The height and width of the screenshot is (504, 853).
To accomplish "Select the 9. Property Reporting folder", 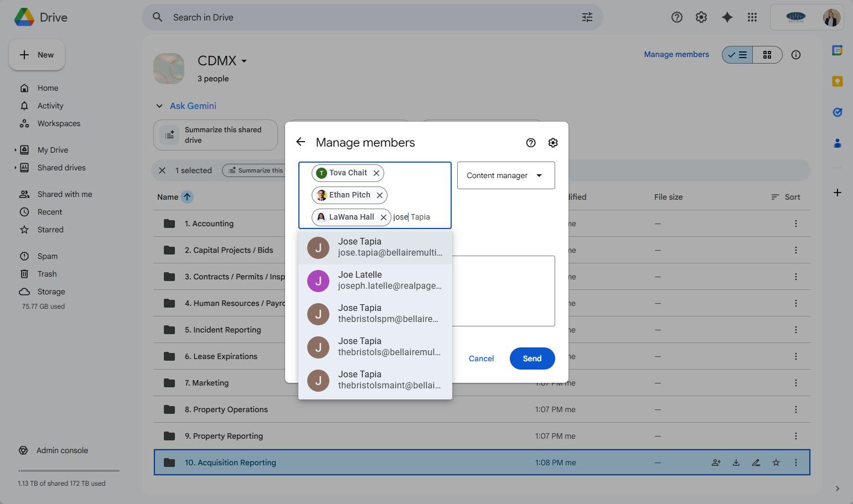I will tap(482, 436).
